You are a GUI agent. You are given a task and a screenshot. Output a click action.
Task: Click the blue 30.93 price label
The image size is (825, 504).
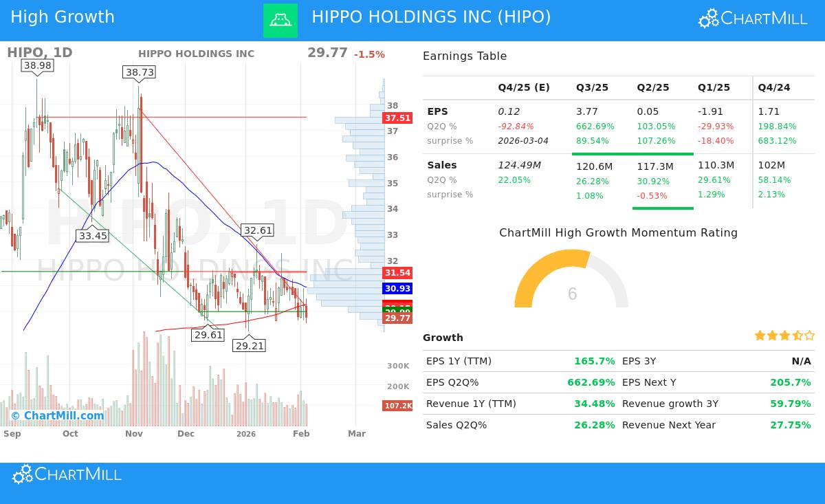point(397,289)
